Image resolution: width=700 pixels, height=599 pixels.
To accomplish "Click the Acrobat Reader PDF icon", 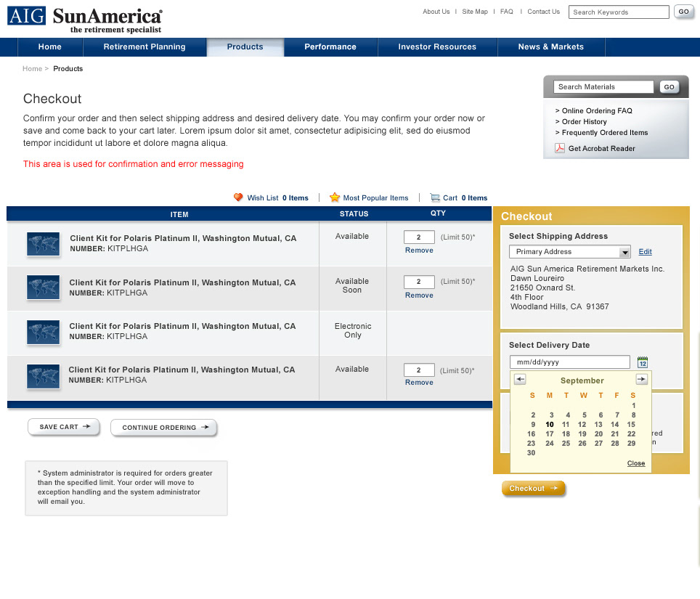I will (x=559, y=148).
